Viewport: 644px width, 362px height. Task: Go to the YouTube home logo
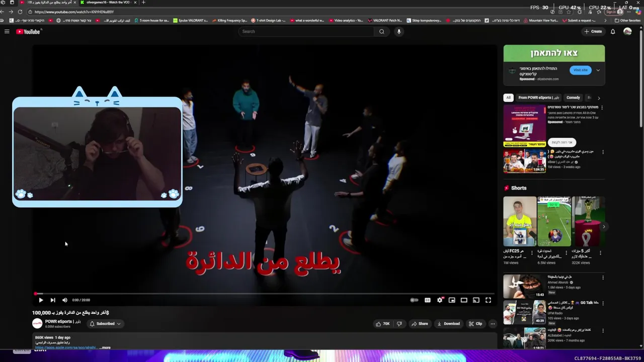[x=28, y=32]
